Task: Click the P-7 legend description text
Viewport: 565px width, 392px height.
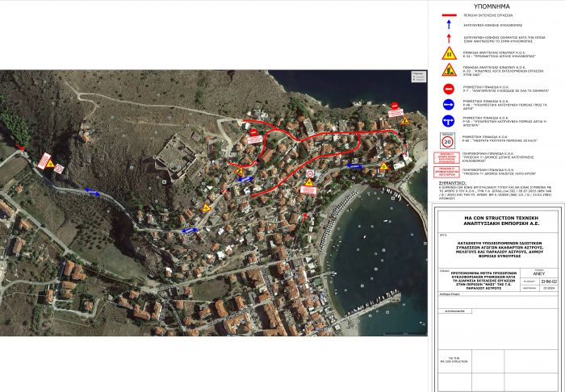Action: point(506,89)
